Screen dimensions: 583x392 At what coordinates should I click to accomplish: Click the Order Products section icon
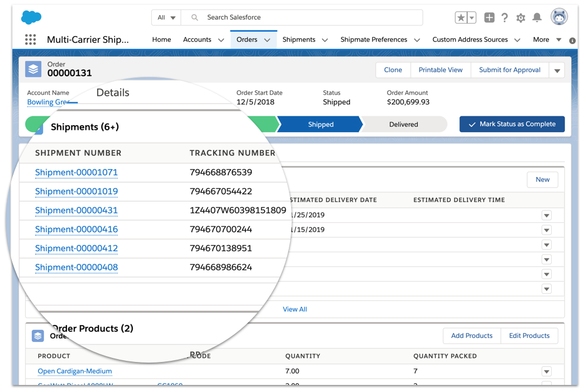pyautogui.click(x=38, y=336)
